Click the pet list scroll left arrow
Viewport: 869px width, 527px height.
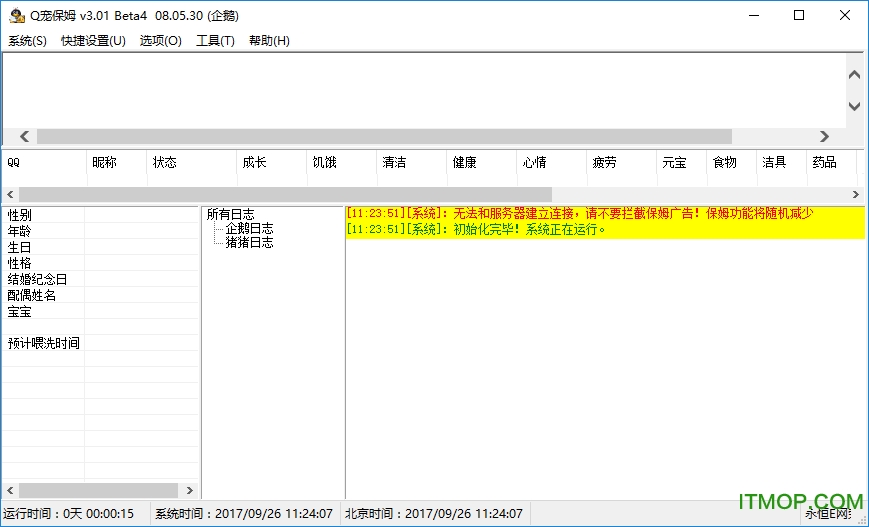pyautogui.click(x=10, y=195)
